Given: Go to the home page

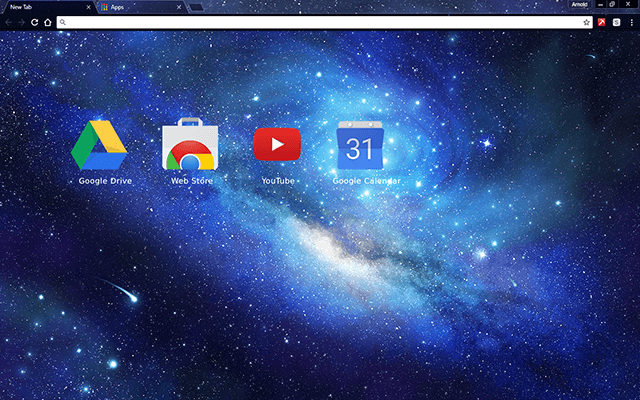Looking at the screenshot, I should point(48,22).
